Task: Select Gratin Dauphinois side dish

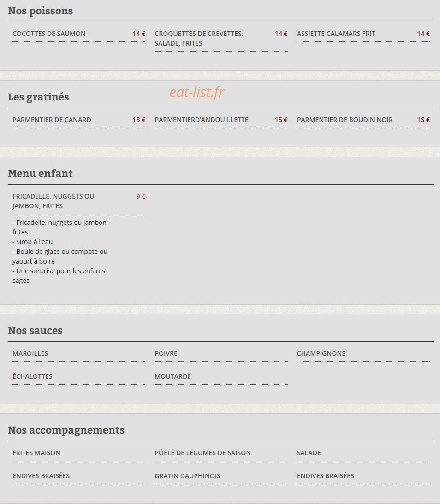Action: coord(187,476)
